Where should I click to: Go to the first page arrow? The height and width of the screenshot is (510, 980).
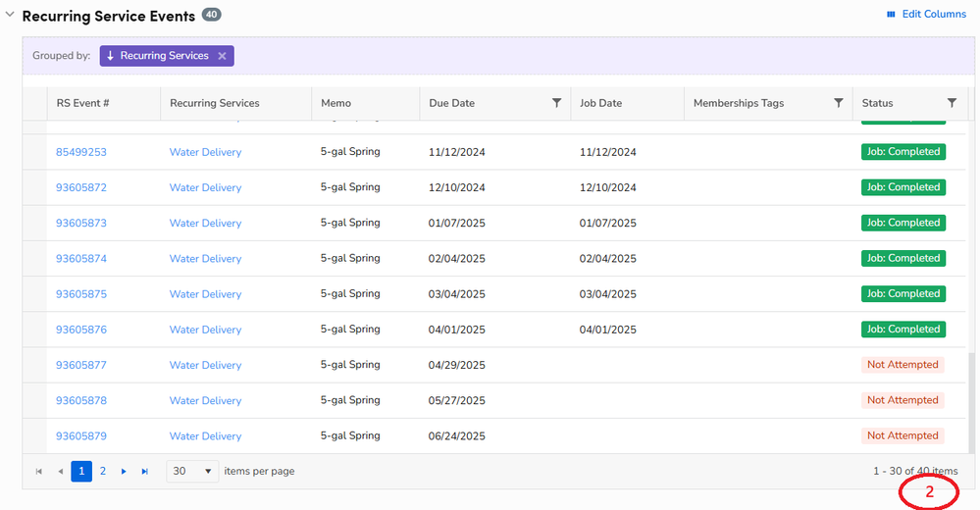(x=39, y=472)
